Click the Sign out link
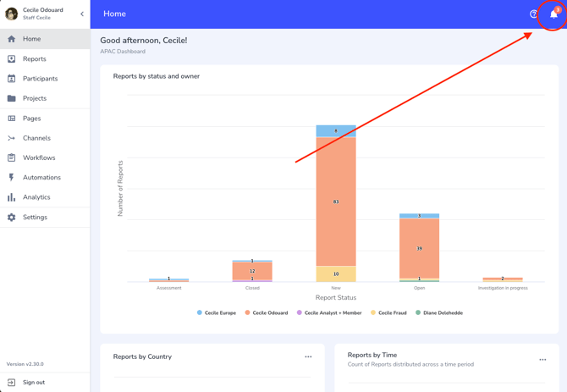This screenshot has width=567, height=392. (34, 383)
